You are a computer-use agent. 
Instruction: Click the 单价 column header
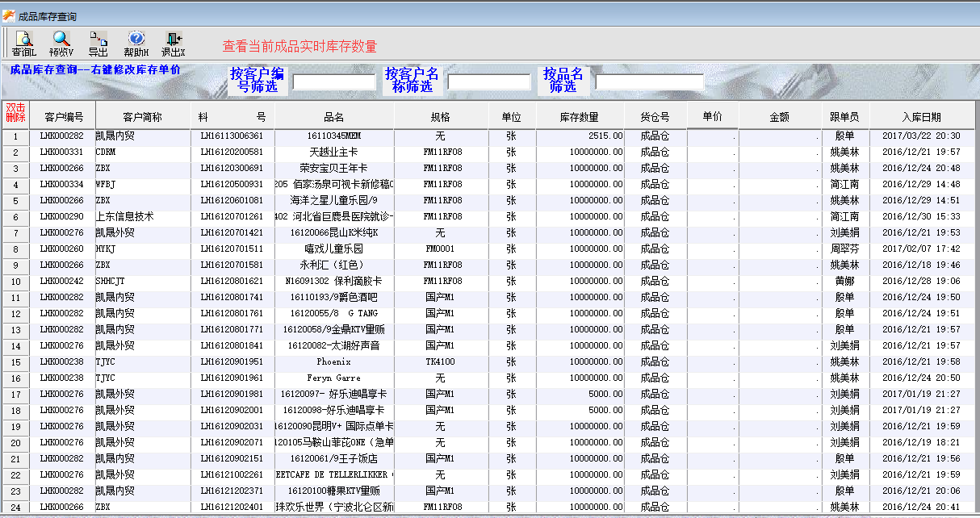[713, 116]
